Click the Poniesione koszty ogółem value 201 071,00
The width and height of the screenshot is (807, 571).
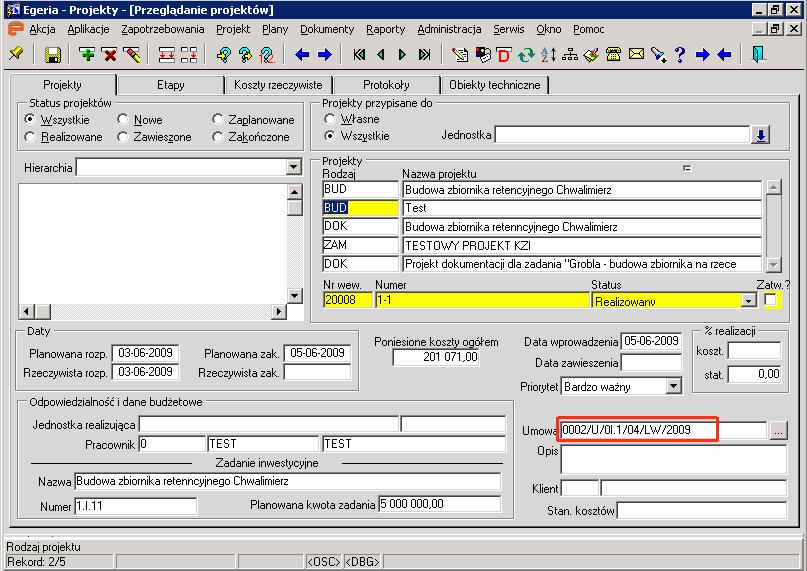pyautogui.click(x=436, y=357)
